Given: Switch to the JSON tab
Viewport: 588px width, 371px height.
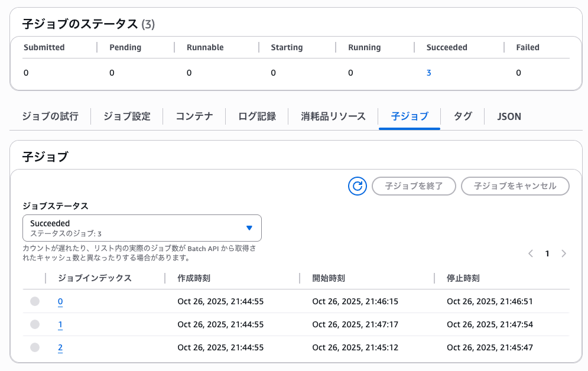Looking at the screenshot, I should pos(508,116).
